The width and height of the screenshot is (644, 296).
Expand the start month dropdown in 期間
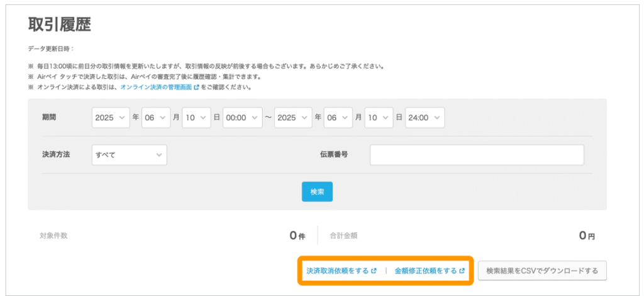(x=156, y=118)
